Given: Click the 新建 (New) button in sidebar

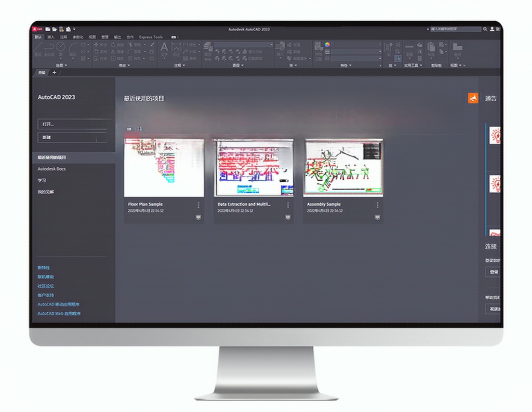Looking at the screenshot, I should point(72,138).
